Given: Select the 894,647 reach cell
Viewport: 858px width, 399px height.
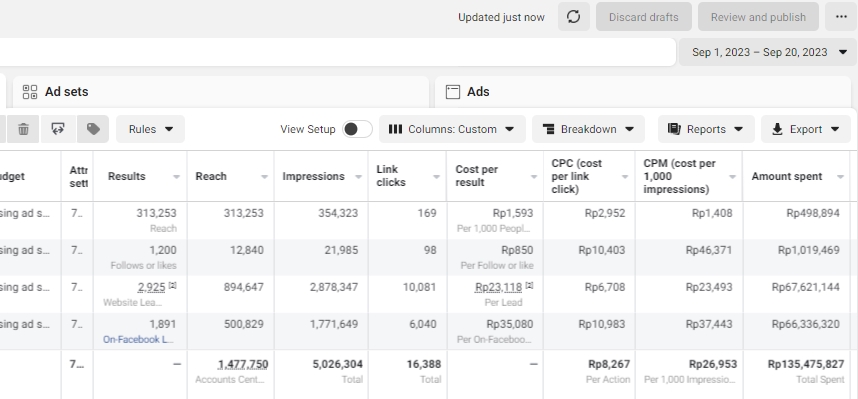Looking at the screenshot, I should (231, 294).
